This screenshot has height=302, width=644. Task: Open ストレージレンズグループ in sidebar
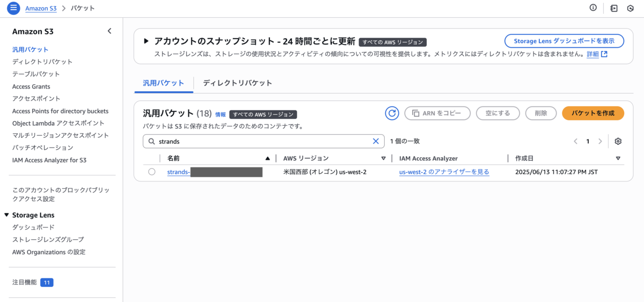(48, 240)
